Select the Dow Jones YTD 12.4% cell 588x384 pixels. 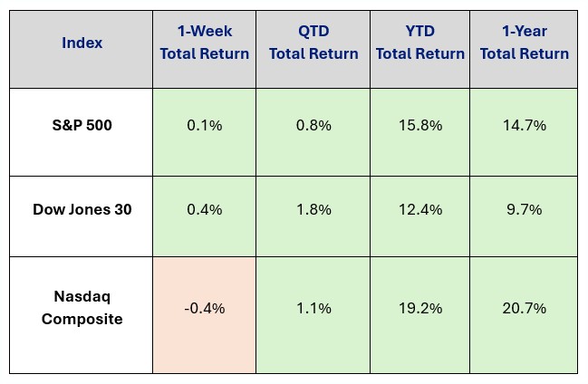419,209
